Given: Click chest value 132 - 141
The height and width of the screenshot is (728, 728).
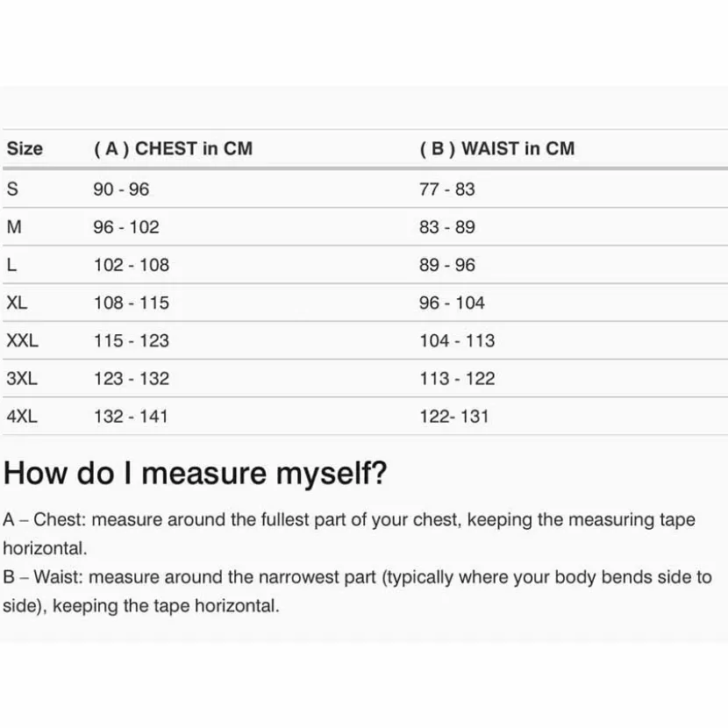Looking at the screenshot, I should pos(131,416).
